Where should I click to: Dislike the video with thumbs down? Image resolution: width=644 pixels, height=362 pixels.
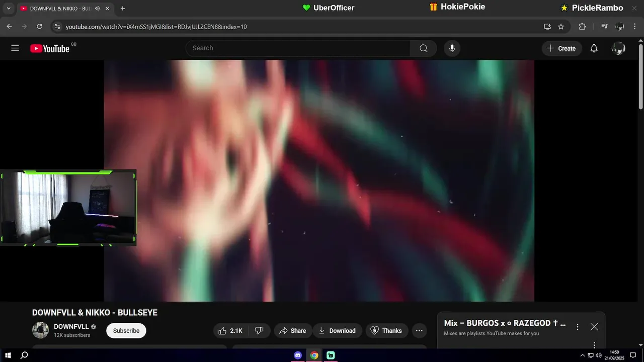click(259, 331)
